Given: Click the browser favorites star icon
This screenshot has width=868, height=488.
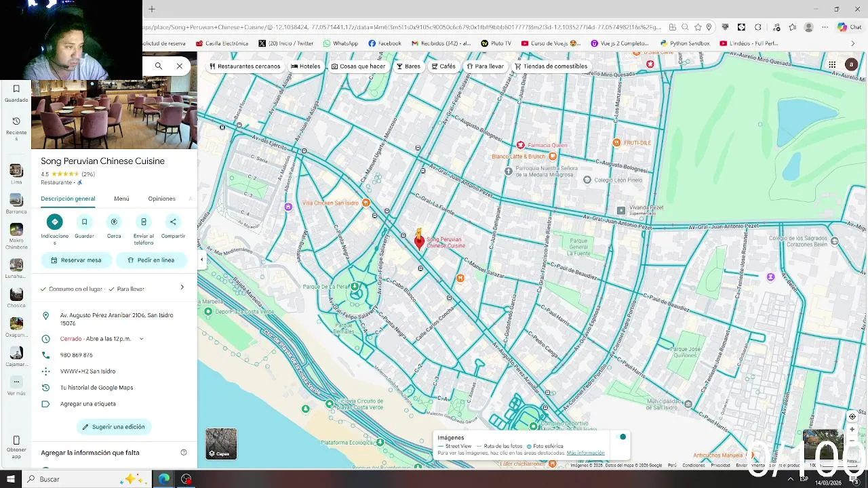Looking at the screenshot, I should (x=698, y=27).
